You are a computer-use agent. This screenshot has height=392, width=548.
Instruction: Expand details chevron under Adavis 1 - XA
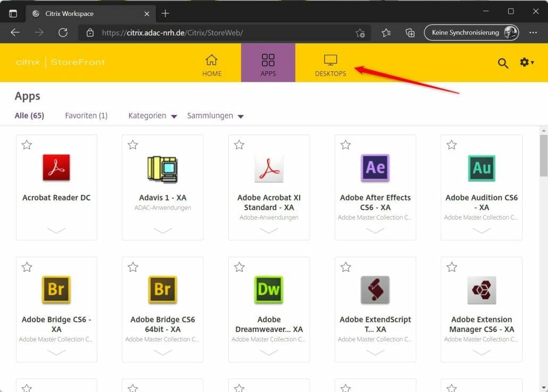(x=162, y=230)
